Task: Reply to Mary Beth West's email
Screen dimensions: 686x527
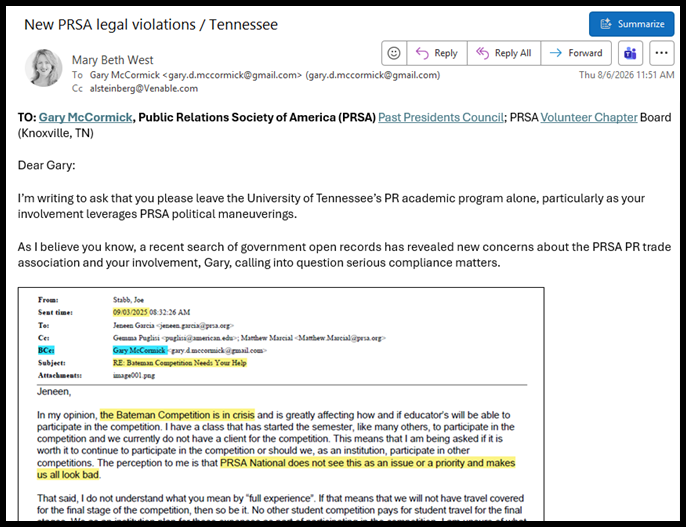Action: click(x=437, y=53)
